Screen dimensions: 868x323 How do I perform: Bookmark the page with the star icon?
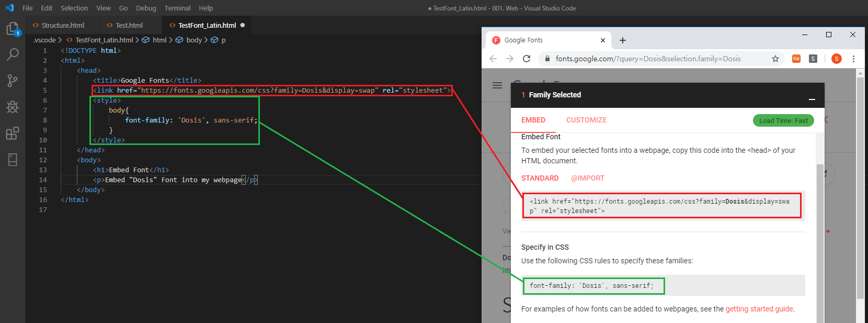point(775,59)
